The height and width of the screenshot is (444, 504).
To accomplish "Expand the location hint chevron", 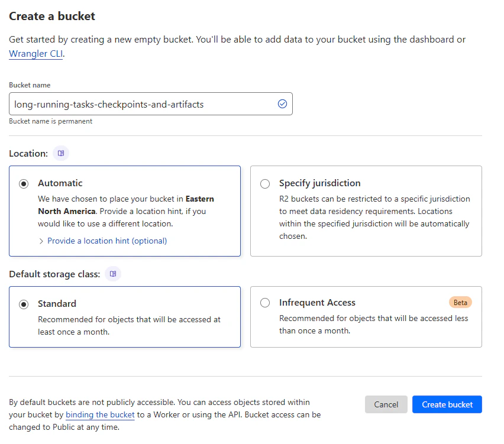I will (x=41, y=241).
